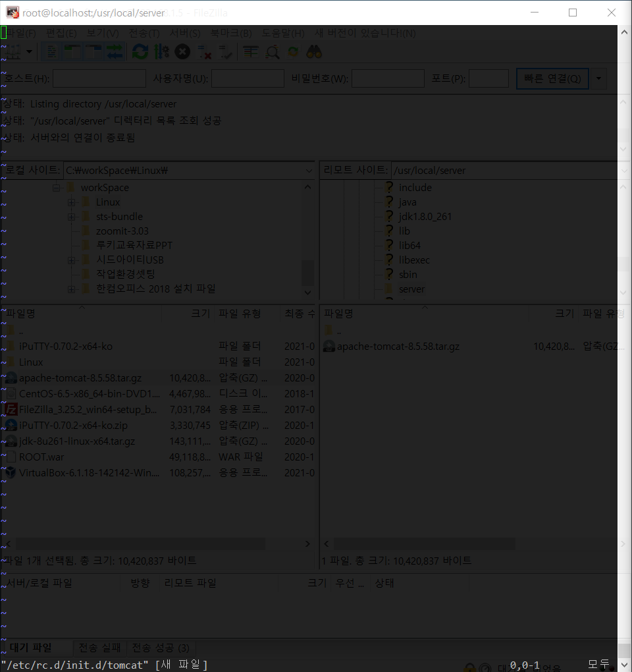Open the 파일(F) menu
This screenshot has height=672, width=632.
click(x=21, y=33)
